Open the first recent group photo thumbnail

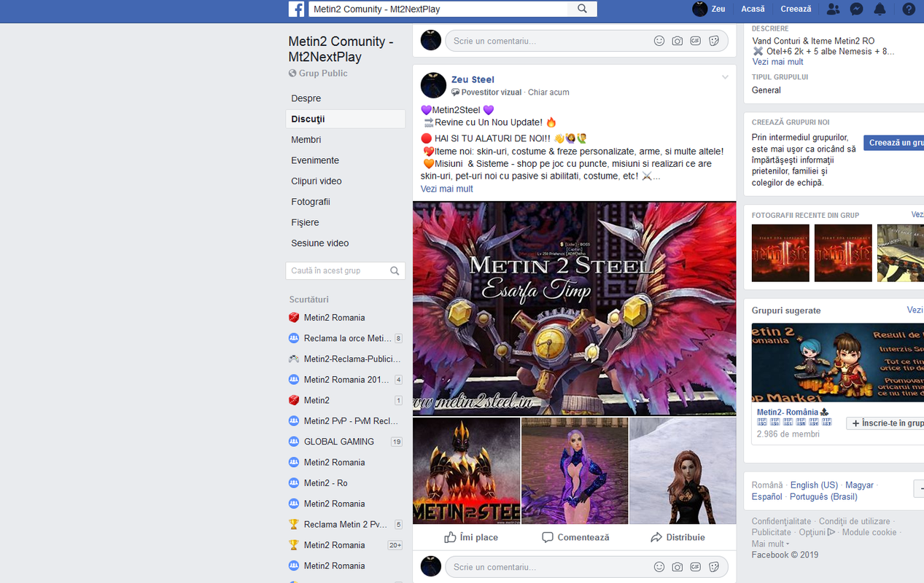(x=780, y=253)
